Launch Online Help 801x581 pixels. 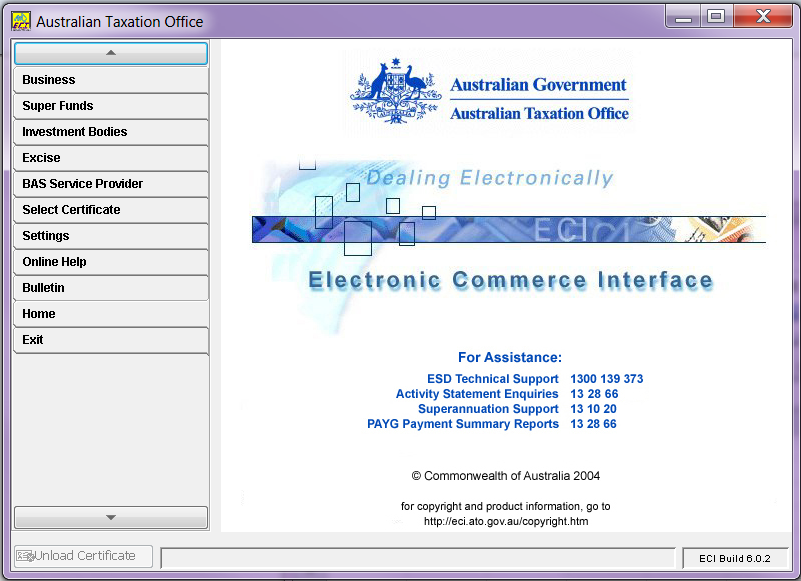[111, 262]
